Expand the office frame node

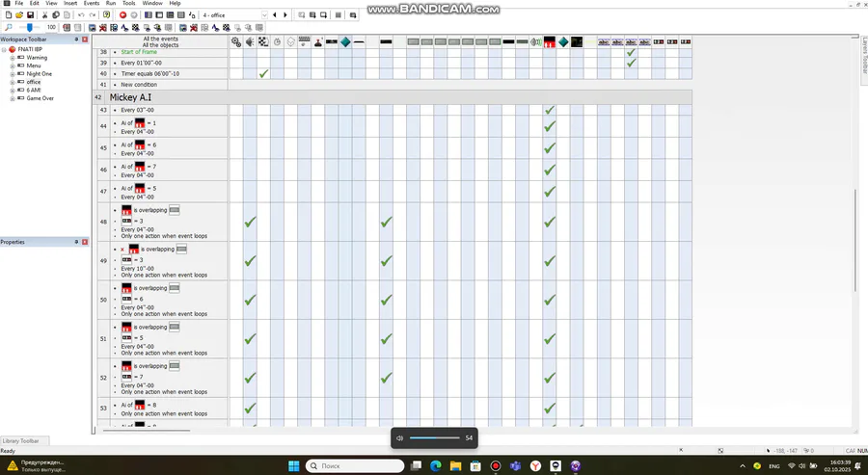click(x=13, y=82)
